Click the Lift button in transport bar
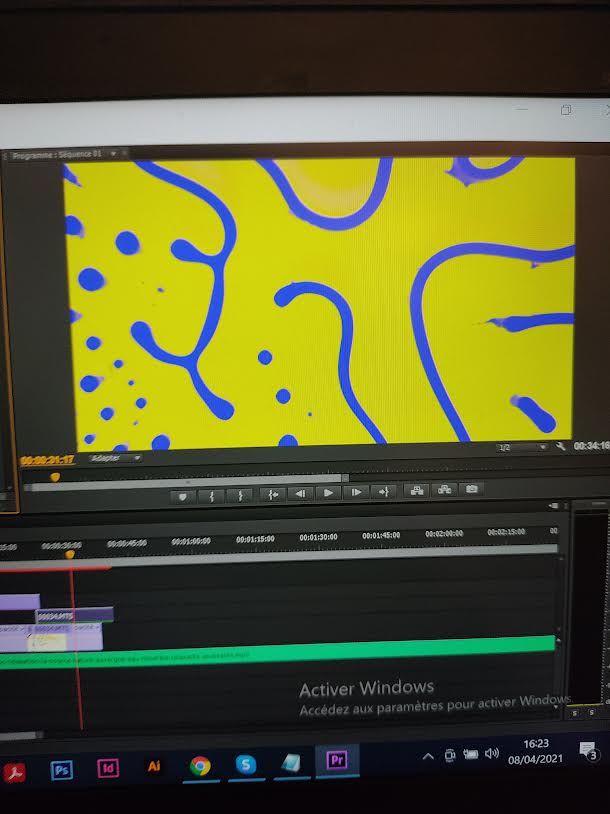610x814 pixels. pyautogui.click(x=415, y=490)
